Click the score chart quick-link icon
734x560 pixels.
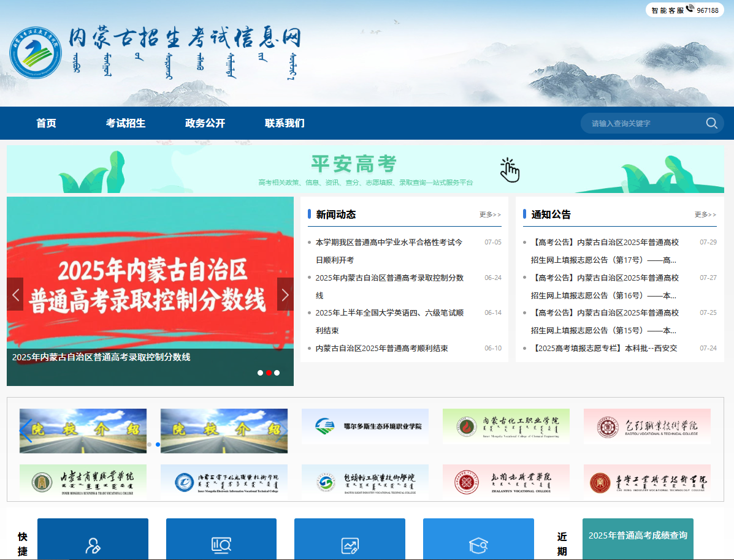[350, 545]
